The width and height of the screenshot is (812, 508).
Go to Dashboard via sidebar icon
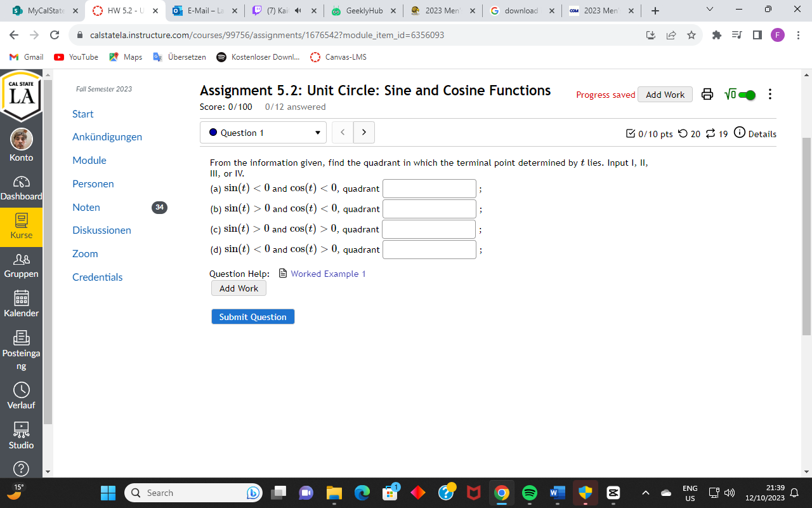click(x=21, y=186)
